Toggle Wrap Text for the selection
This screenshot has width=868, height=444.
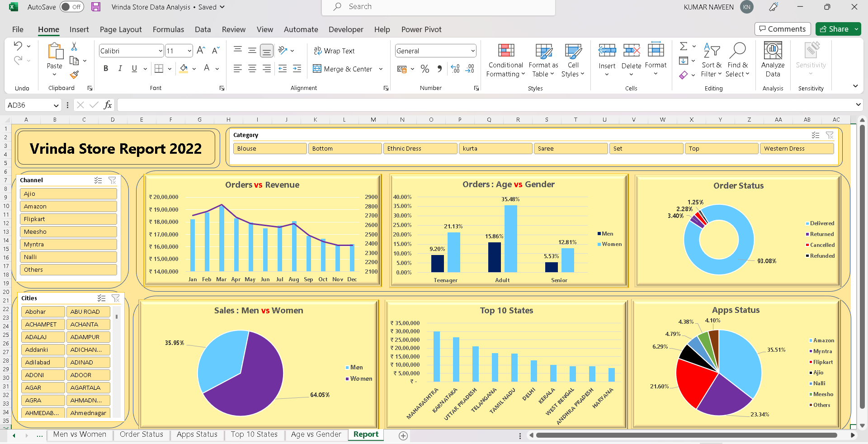[x=335, y=51]
